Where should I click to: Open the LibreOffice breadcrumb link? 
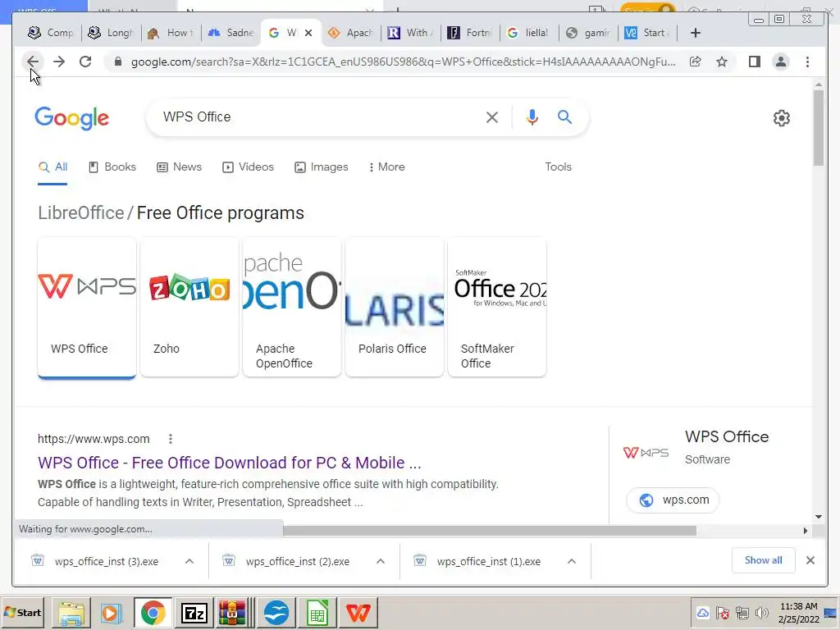[81, 212]
